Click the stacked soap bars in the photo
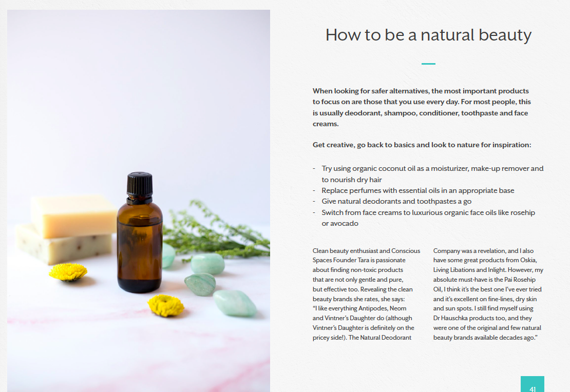The width and height of the screenshot is (570, 392). 67,228
